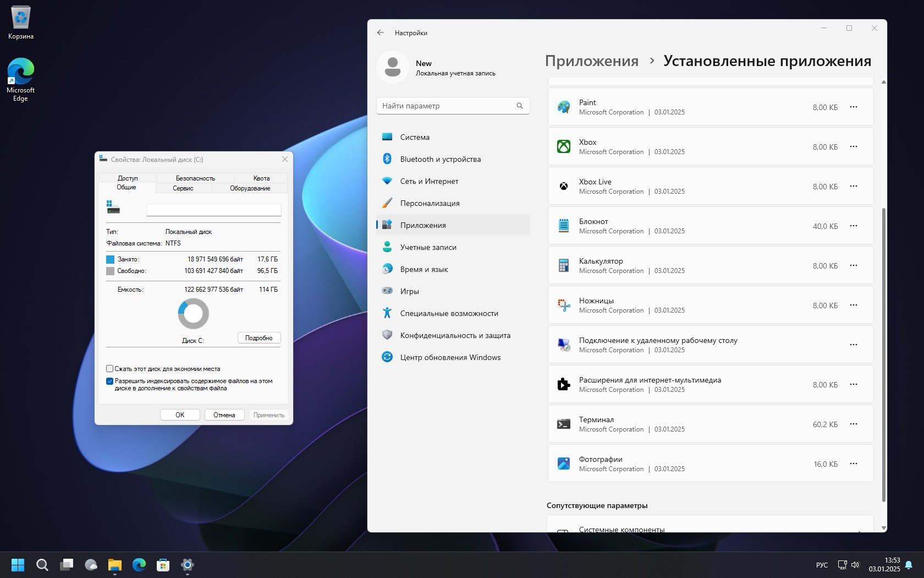Viewport: 924px width, 578px height.
Task: Click the disk label text field
Action: coord(214,210)
